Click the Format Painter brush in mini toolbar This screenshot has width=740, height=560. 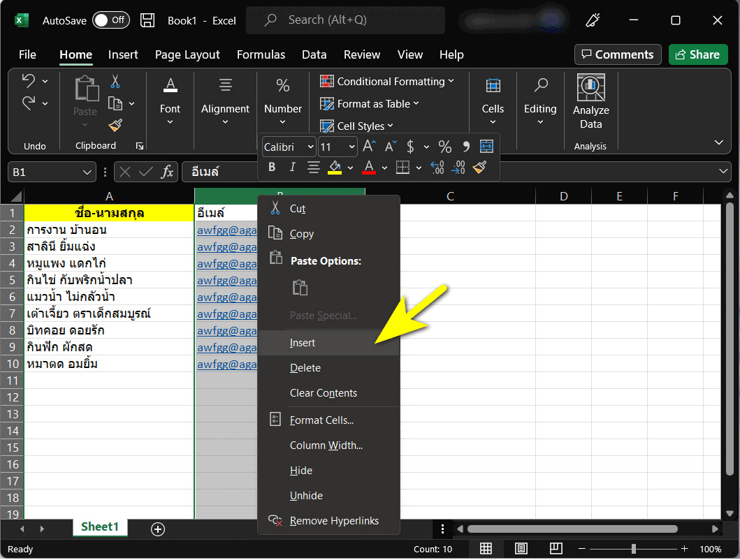pyautogui.click(x=479, y=168)
